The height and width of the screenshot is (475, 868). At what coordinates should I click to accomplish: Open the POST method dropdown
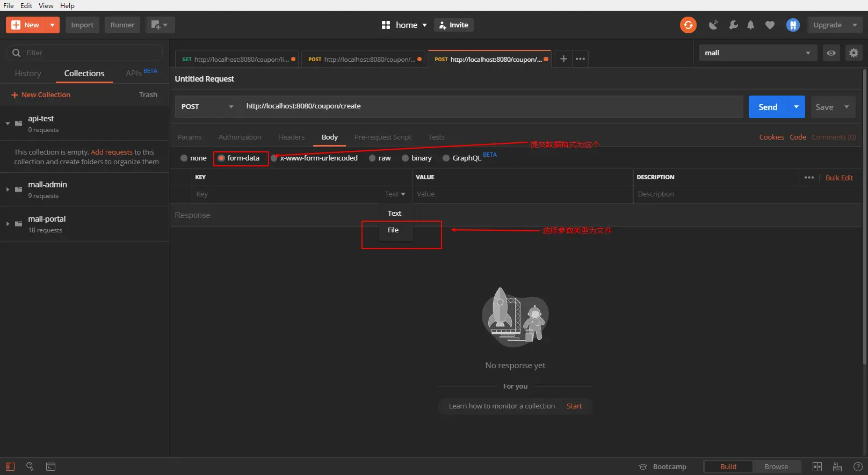tap(207, 106)
